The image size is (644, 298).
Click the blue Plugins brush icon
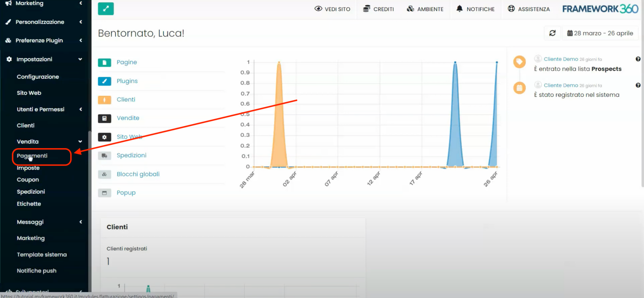pyautogui.click(x=105, y=81)
